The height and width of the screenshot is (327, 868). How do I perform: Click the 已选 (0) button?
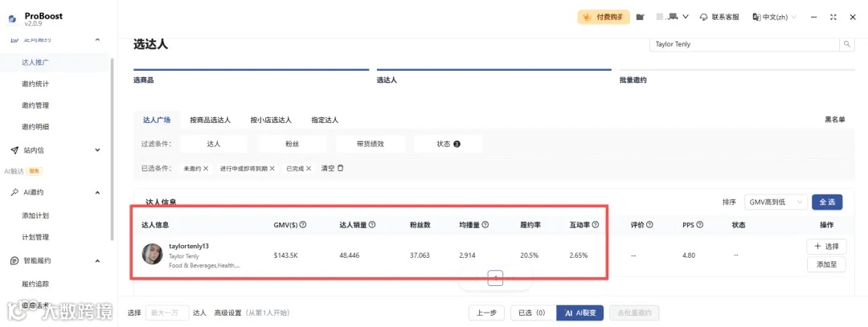[x=531, y=313]
